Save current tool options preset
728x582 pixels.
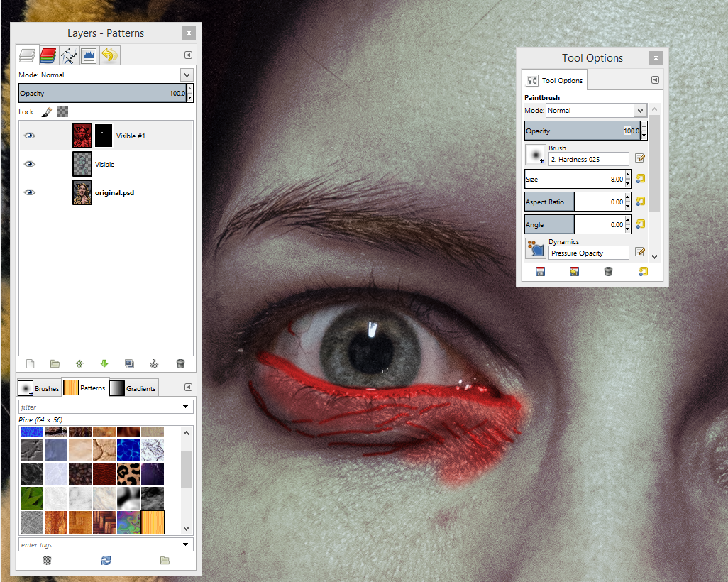point(540,271)
